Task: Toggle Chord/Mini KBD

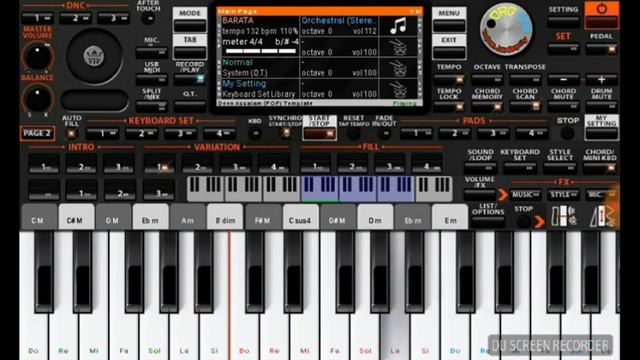Action: coord(600,168)
